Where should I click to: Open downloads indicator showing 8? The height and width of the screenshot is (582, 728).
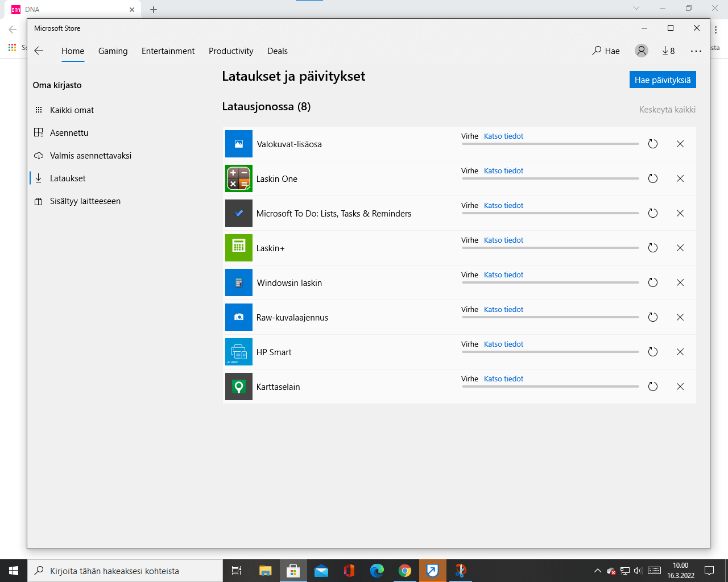[668, 51]
